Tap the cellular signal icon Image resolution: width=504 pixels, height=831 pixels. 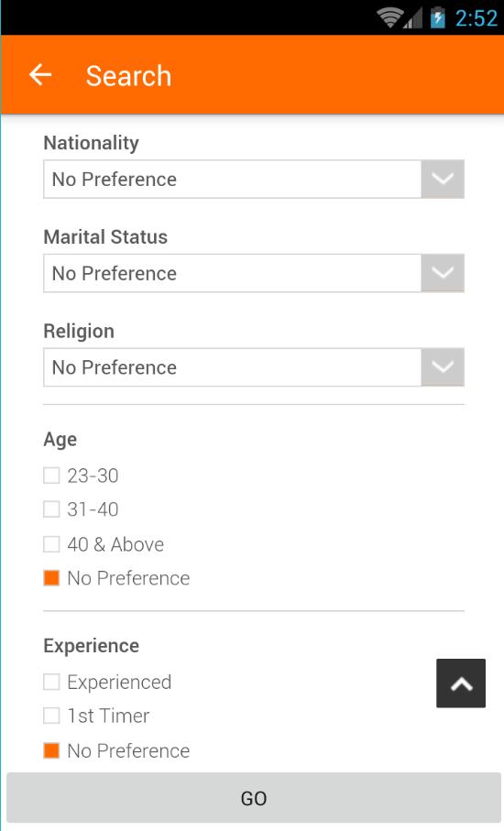pyautogui.click(x=413, y=18)
